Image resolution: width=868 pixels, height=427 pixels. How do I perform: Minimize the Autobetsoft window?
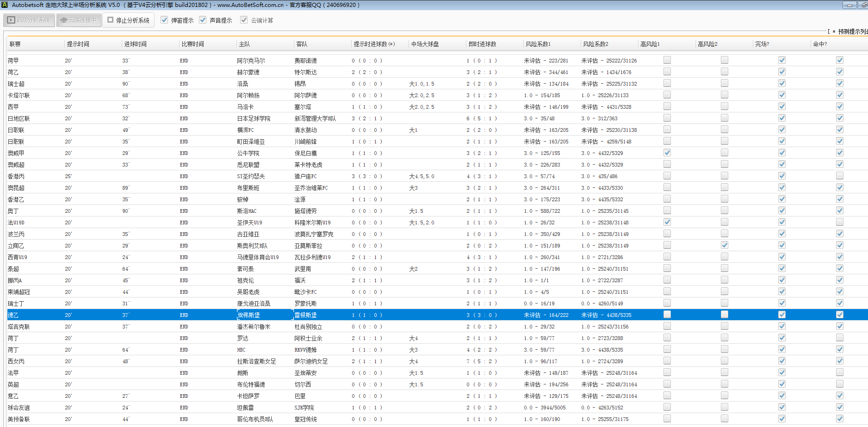pyautogui.click(x=849, y=5)
